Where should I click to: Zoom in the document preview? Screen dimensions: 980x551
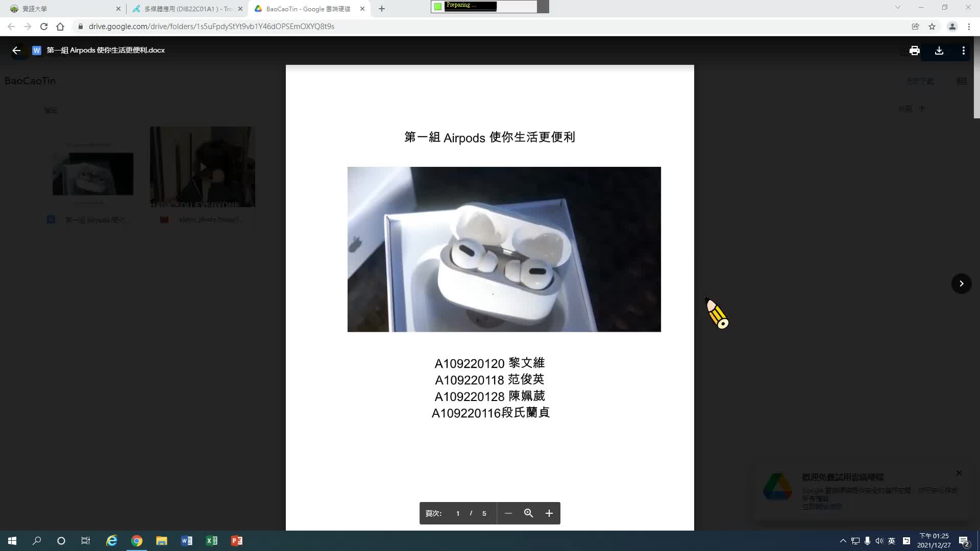[x=549, y=513]
